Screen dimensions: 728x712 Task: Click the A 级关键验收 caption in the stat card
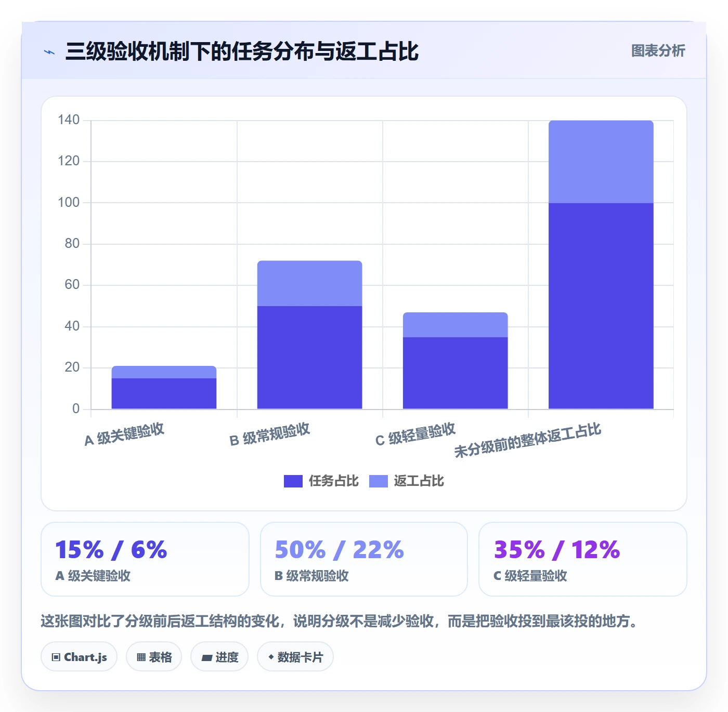93,576
